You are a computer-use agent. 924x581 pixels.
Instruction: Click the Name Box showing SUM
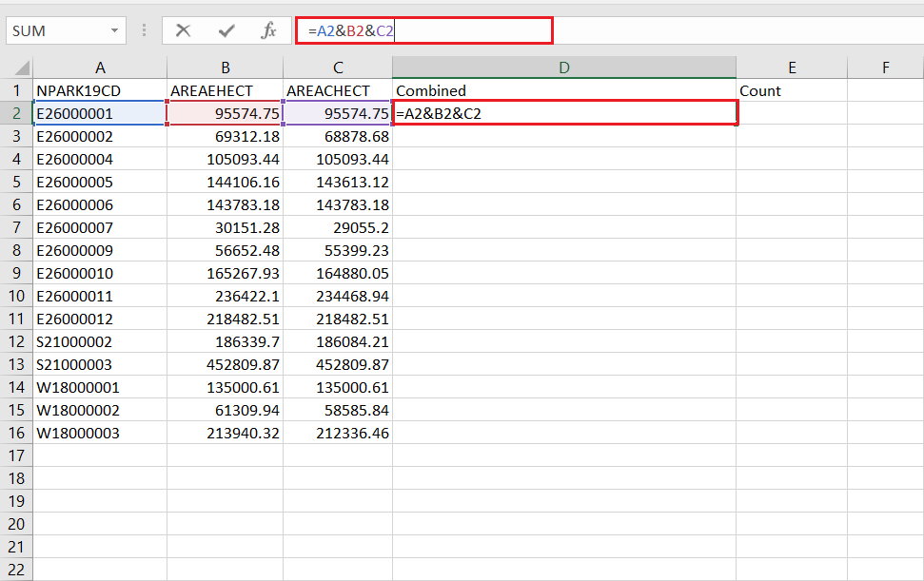click(x=57, y=29)
